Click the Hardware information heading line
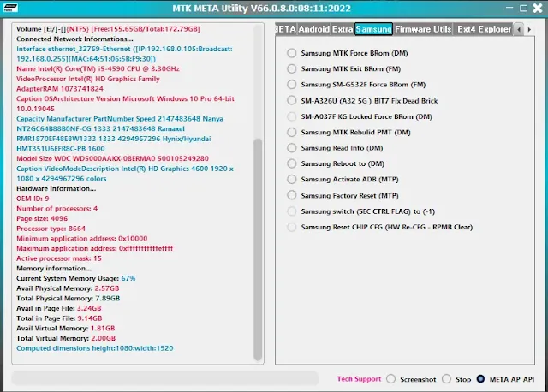 (x=56, y=188)
